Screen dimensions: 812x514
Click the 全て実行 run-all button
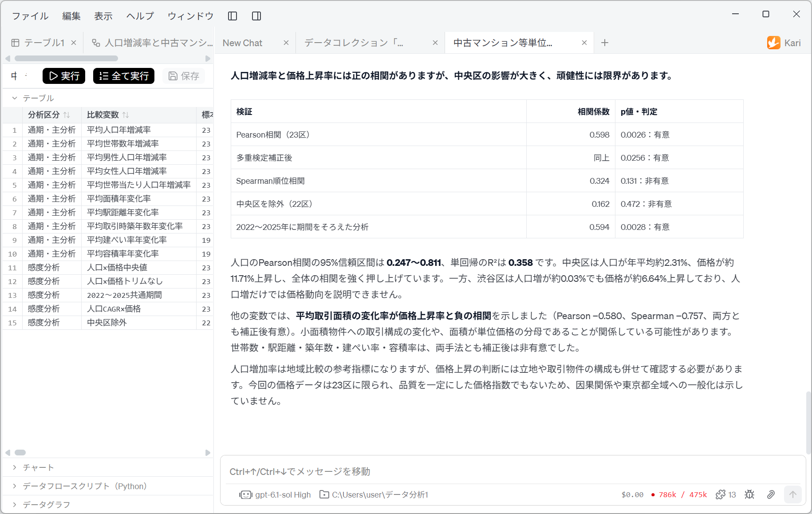point(124,76)
